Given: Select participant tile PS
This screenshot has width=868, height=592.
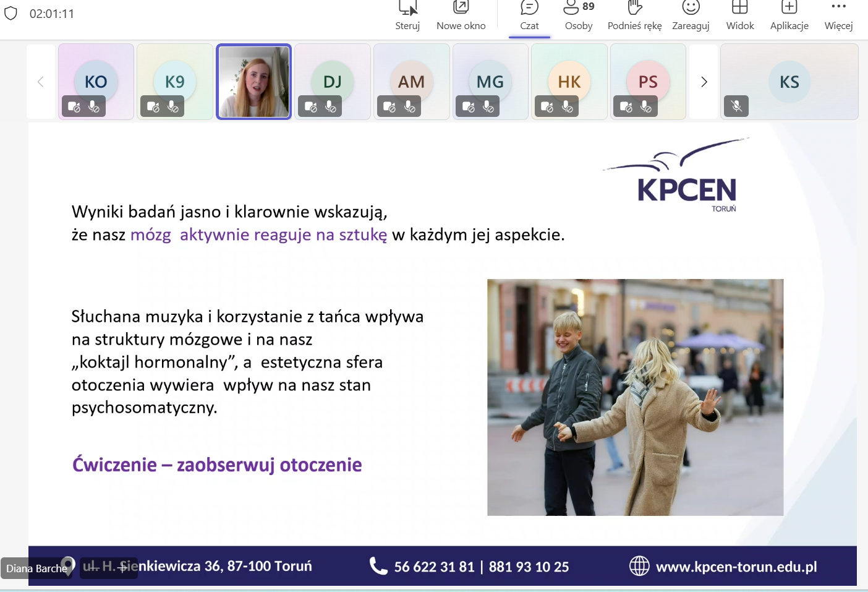Looking at the screenshot, I should (x=648, y=82).
